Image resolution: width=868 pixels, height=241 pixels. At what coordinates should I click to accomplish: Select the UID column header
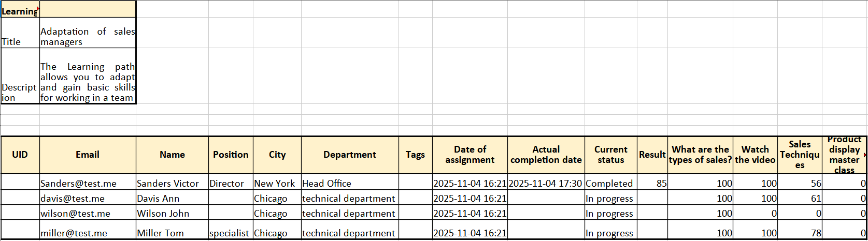tap(20, 155)
